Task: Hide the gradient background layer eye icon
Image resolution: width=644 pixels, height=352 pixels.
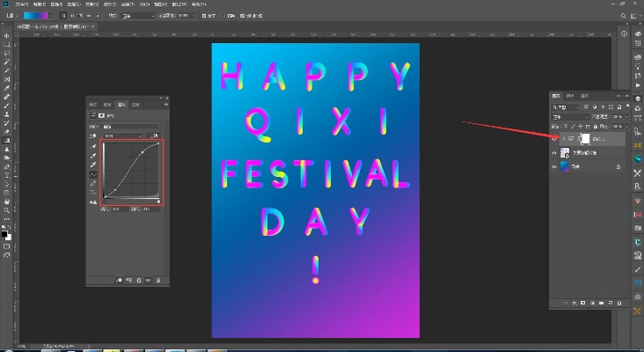Action: (x=554, y=166)
